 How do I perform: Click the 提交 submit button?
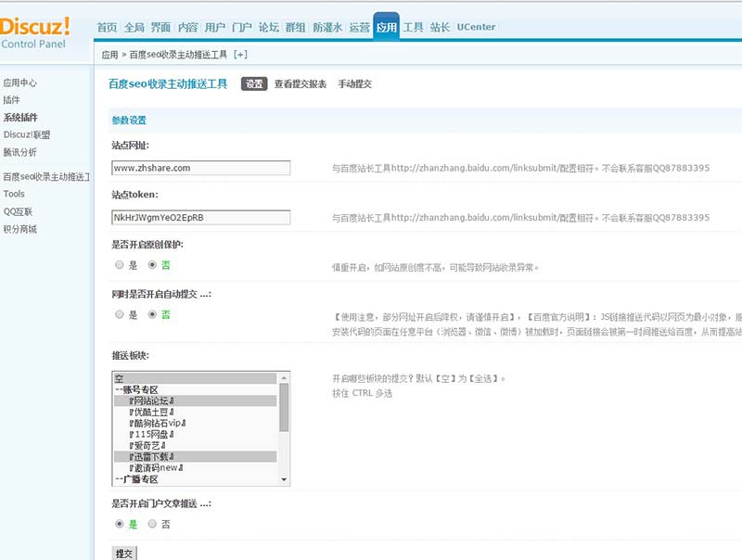(124, 552)
